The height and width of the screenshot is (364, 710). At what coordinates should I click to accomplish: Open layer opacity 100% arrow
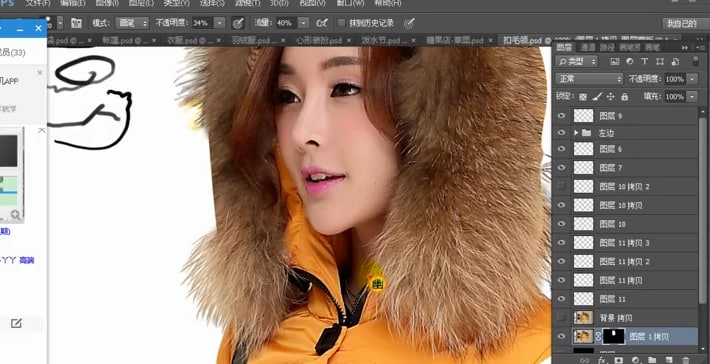[x=692, y=79]
